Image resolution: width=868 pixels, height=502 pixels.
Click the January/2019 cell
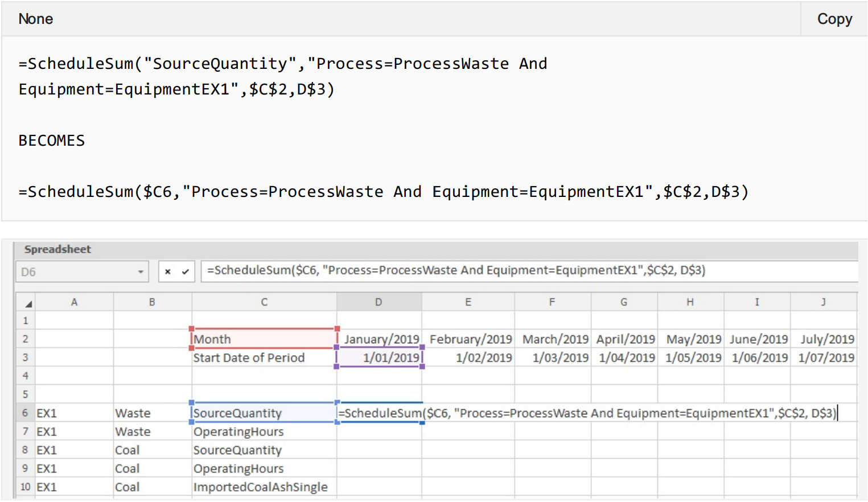coord(380,339)
